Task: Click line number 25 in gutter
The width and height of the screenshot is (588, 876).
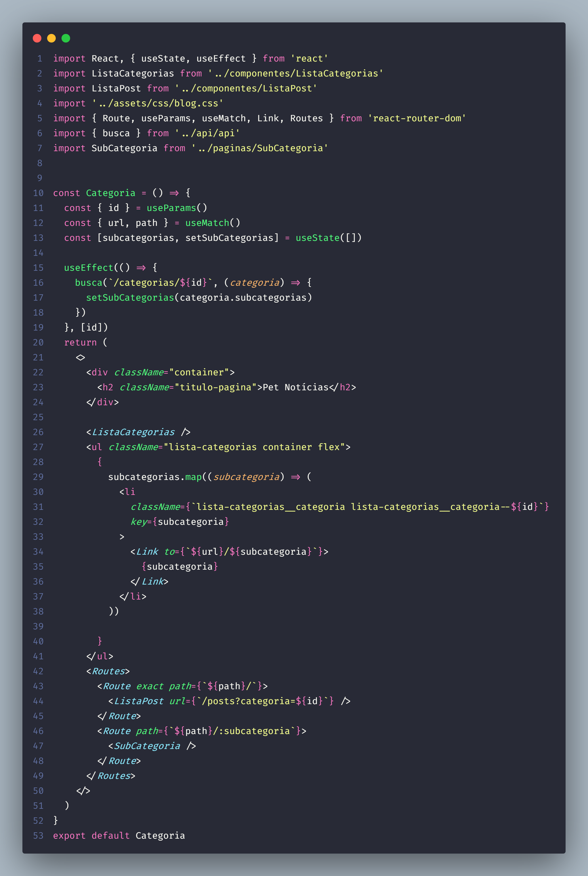Action: 38,417
